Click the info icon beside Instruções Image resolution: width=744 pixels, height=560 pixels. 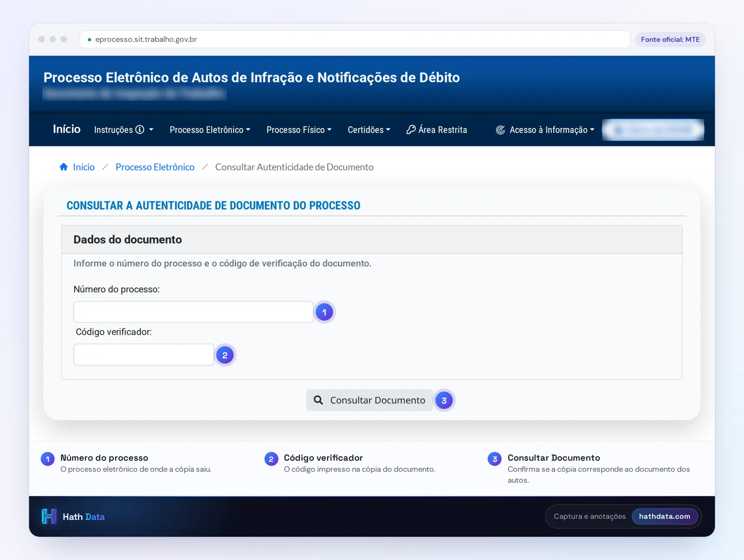pyautogui.click(x=139, y=130)
